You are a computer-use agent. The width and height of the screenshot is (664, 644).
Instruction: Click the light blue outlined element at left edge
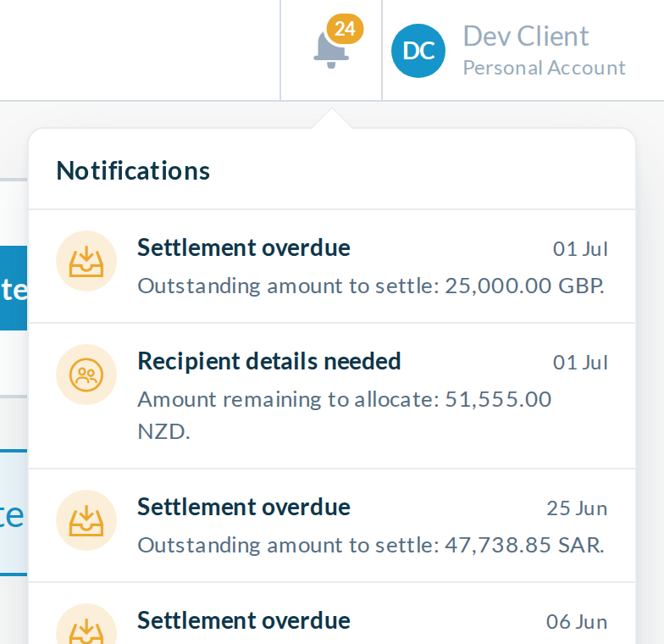(x=14, y=513)
